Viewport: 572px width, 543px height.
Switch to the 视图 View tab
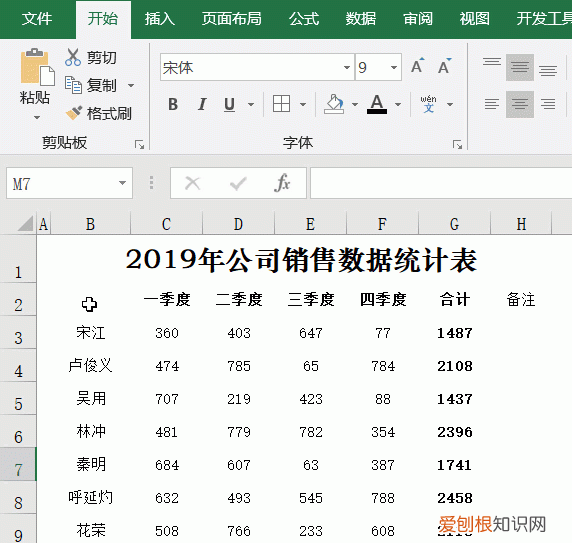(474, 19)
